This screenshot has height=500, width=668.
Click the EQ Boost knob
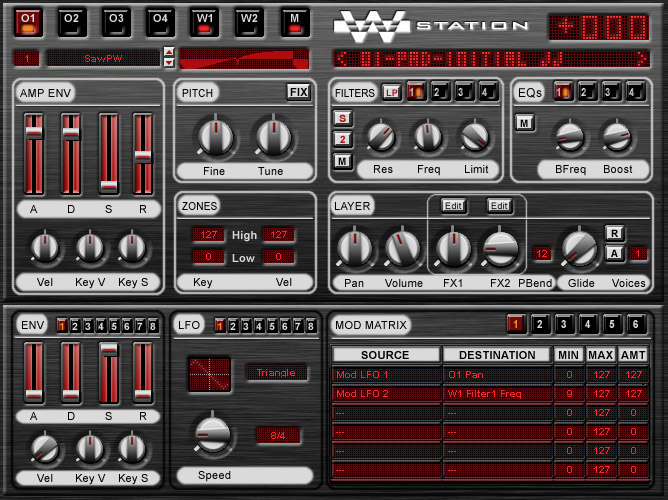[616, 137]
